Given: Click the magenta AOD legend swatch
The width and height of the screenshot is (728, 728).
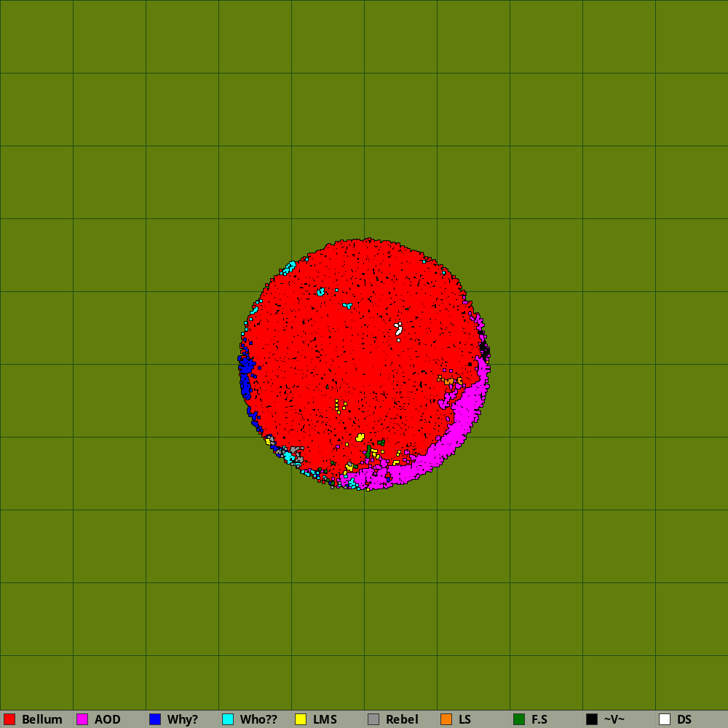Looking at the screenshot, I should click(x=82, y=719).
